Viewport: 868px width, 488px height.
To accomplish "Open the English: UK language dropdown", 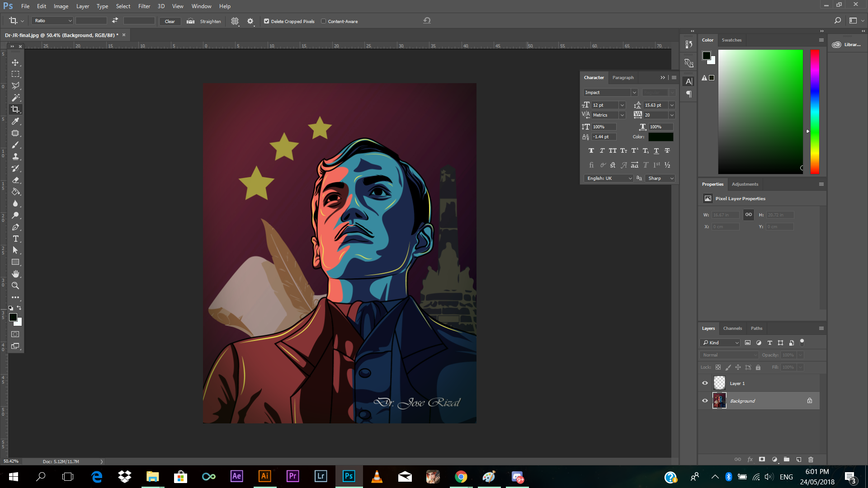I will point(609,178).
